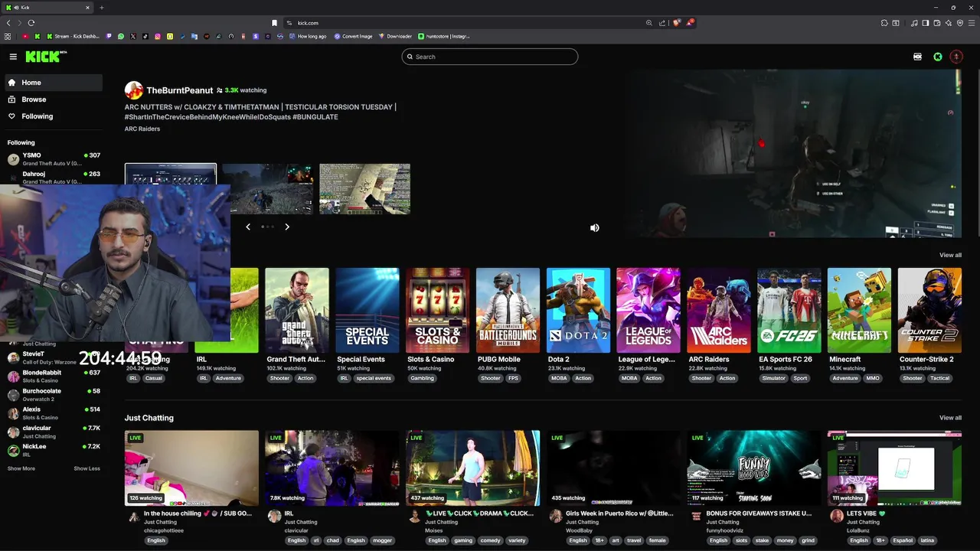
Task: Click the music note playlist icon
Action: coord(914,23)
